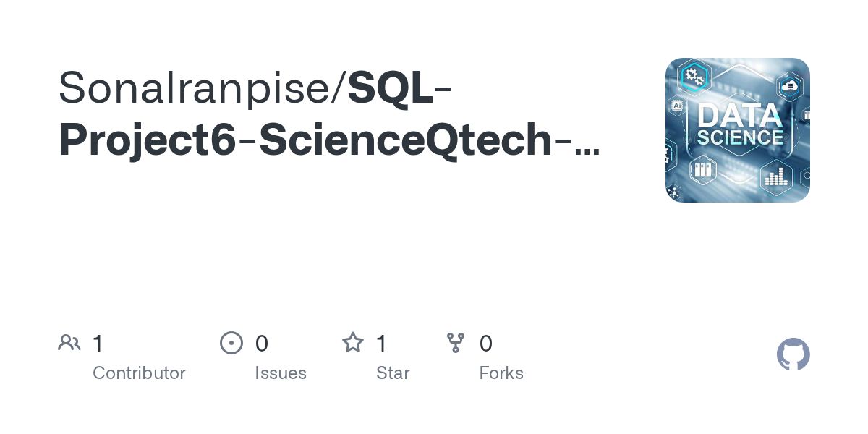Screen dimensions: 868x434
Task: Select the Forks label
Action: 501,373
